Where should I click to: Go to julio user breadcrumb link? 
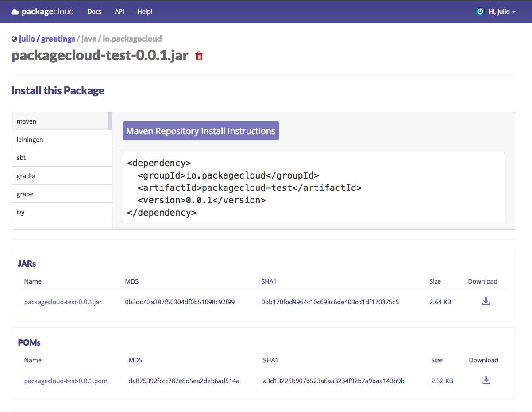pyautogui.click(x=27, y=39)
